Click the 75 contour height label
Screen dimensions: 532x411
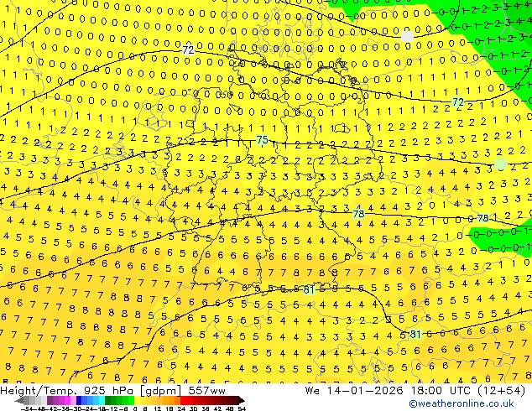tap(262, 140)
